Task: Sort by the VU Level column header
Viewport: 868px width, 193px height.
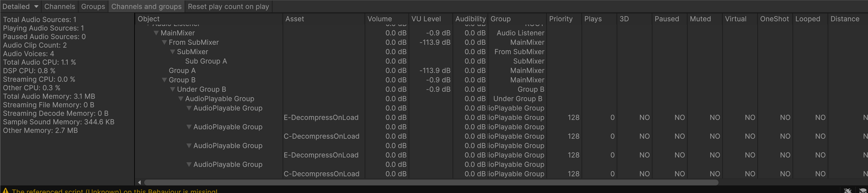Action: point(426,19)
